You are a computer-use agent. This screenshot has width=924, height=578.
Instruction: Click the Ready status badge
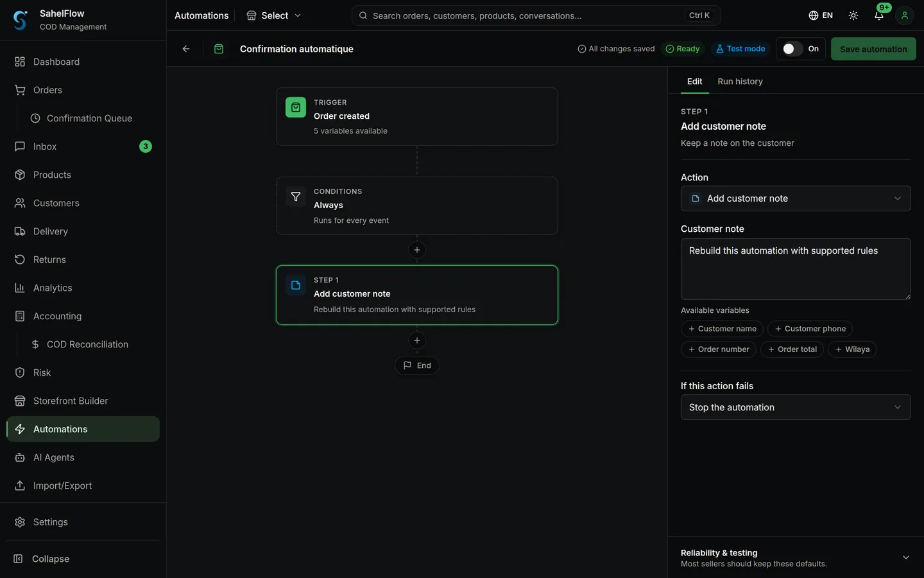683,49
